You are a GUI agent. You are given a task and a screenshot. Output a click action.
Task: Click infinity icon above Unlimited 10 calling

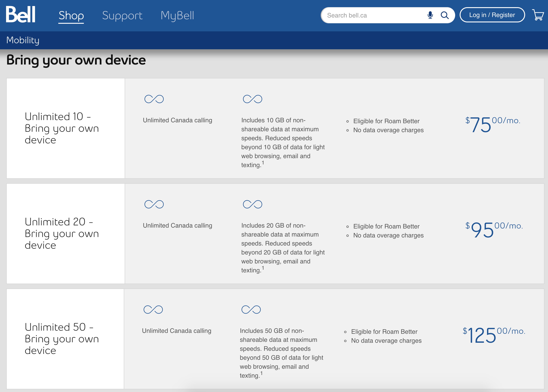pyautogui.click(x=154, y=99)
